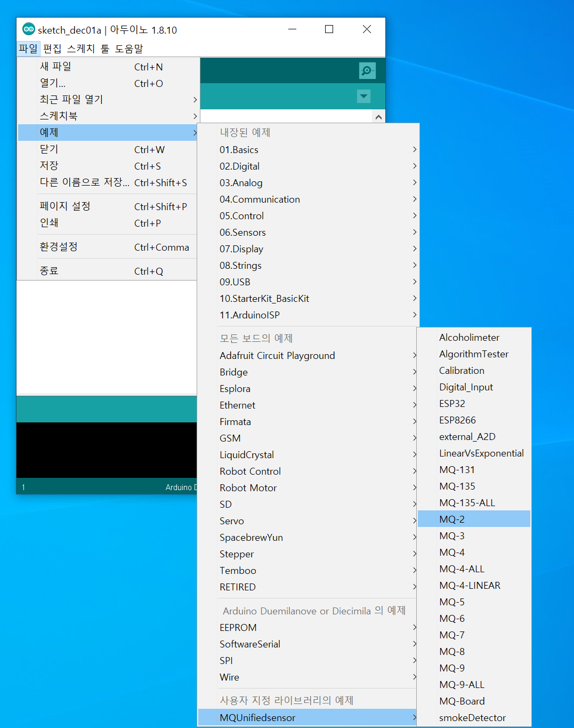Select MQUnifiedsensor library examples

tap(308, 718)
